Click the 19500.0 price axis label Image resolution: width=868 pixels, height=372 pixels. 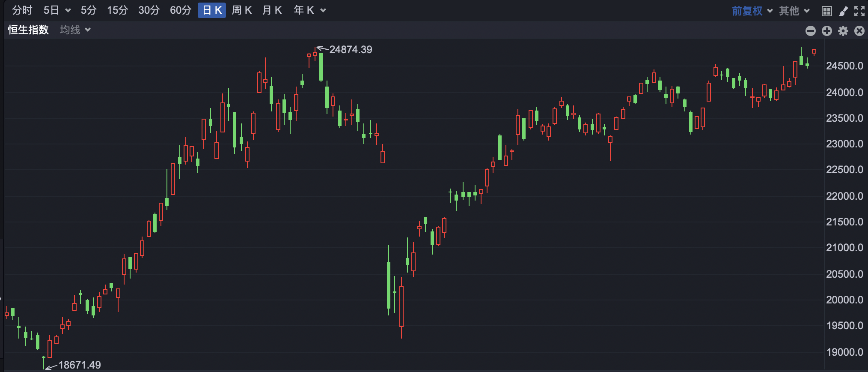pos(844,326)
